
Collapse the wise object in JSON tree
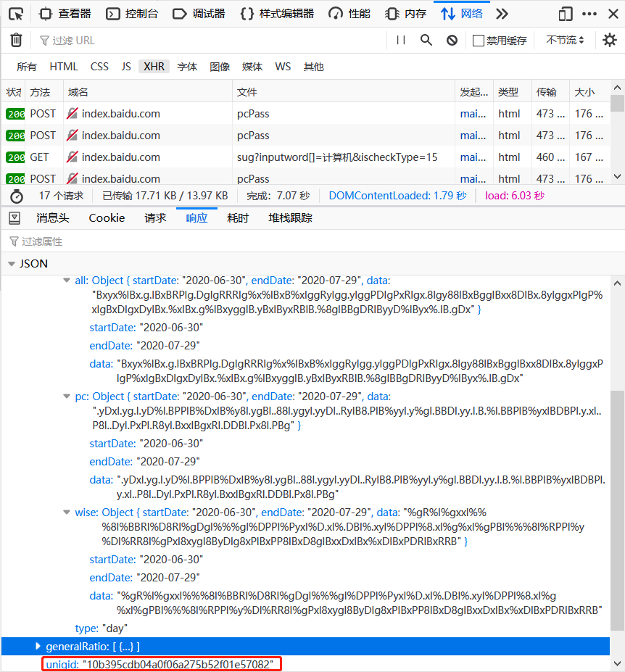67,512
